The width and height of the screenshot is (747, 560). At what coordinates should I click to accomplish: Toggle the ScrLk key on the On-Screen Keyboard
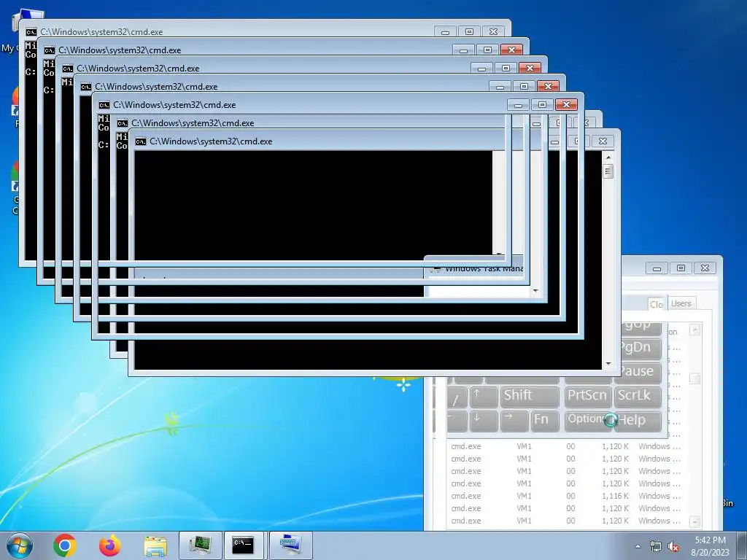pyautogui.click(x=638, y=396)
